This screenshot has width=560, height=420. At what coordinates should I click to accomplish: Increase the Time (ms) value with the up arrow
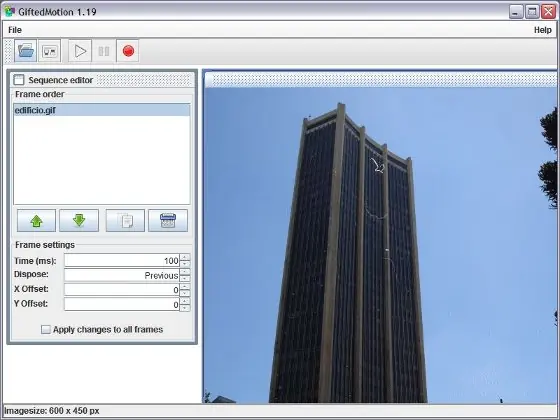point(185,257)
